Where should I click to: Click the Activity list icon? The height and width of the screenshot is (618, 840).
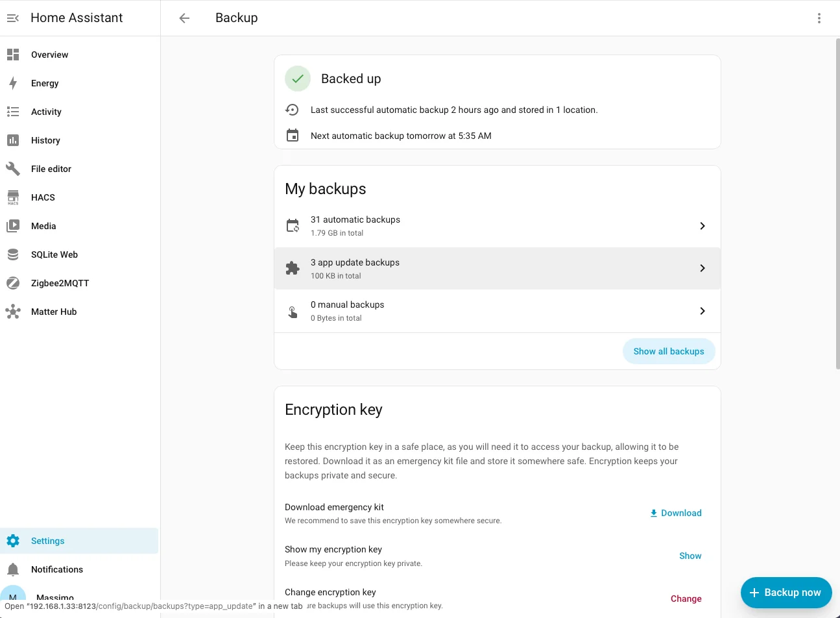(x=13, y=112)
